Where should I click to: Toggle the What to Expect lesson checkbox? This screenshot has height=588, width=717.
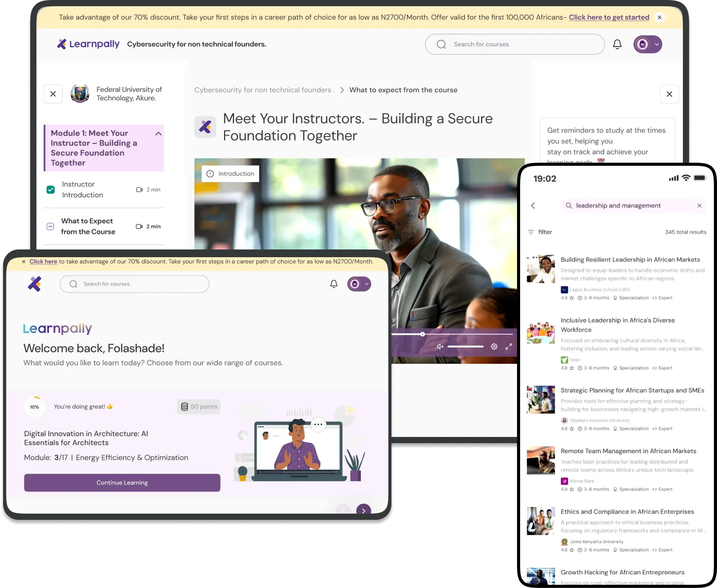(50, 227)
